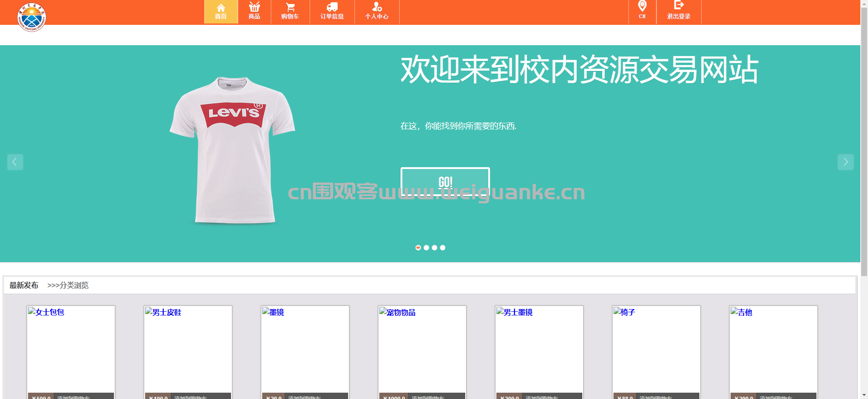This screenshot has height=399, width=868.
Task: Click the GO! banner button
Action: click(x=445, y=182)
